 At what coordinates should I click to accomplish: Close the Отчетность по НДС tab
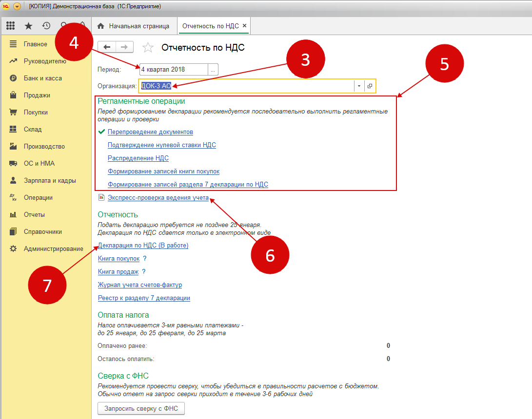(x=244, y=26)
